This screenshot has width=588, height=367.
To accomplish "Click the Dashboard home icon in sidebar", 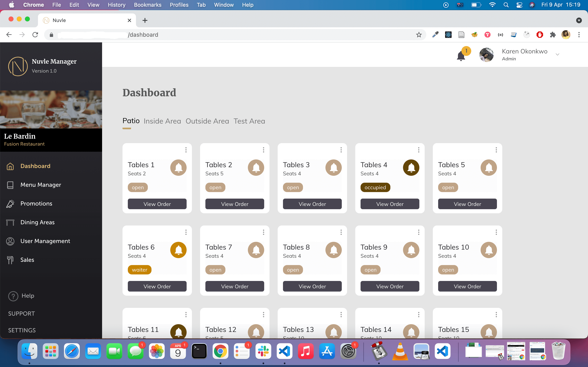I will tap(10, 166).
